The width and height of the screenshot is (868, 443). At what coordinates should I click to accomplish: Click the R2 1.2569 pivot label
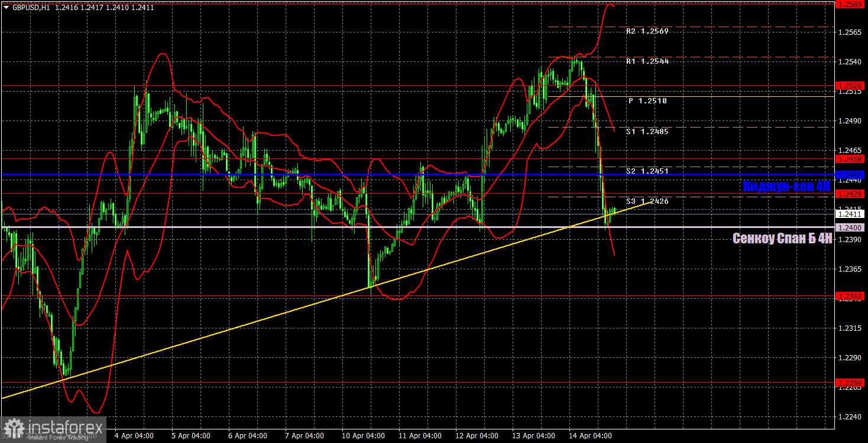(647, 31)
